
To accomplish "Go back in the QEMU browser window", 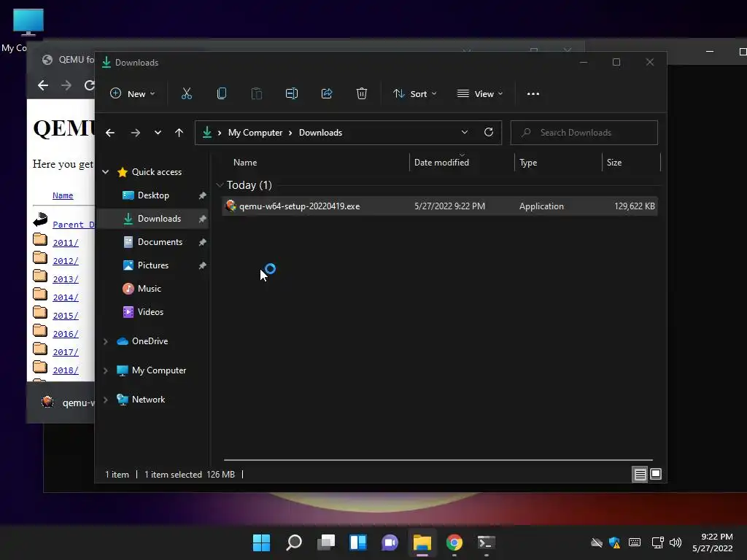I will (43, 85).
